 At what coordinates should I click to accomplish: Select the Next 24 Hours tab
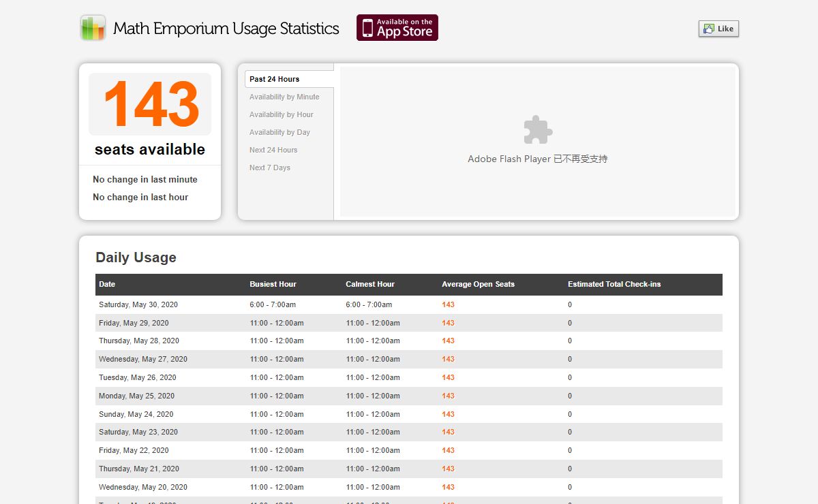(273, 150)
